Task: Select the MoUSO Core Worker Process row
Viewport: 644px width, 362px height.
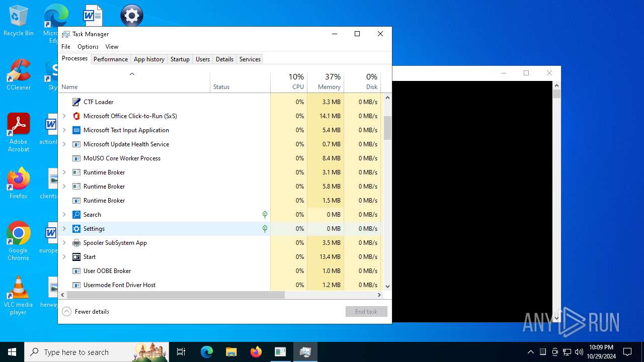Action: point(219,158)
